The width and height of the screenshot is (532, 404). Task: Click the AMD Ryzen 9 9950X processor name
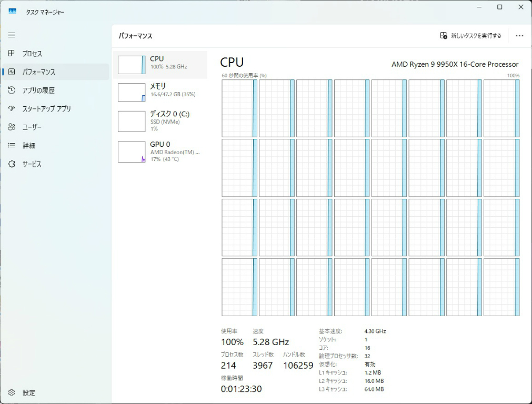(455, 64)
